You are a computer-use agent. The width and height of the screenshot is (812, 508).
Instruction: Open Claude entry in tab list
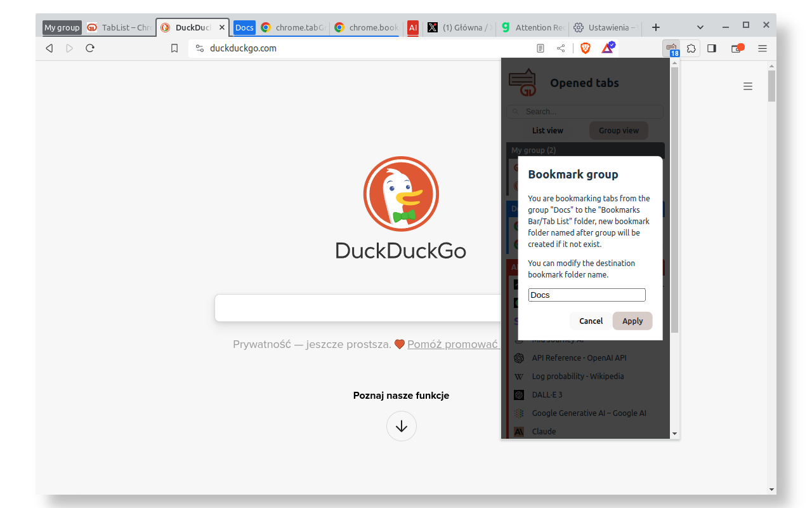pos(544,431)
